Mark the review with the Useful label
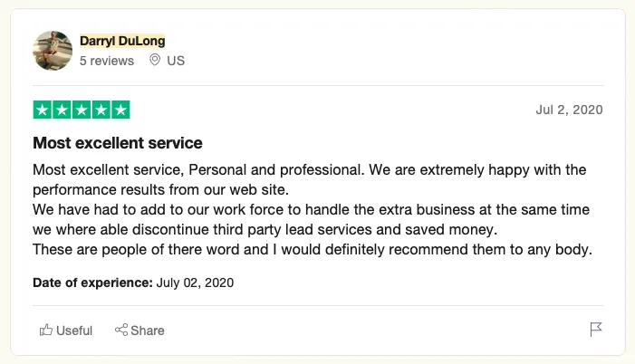This screenshot has height=364, width=635. click(74, 330)
